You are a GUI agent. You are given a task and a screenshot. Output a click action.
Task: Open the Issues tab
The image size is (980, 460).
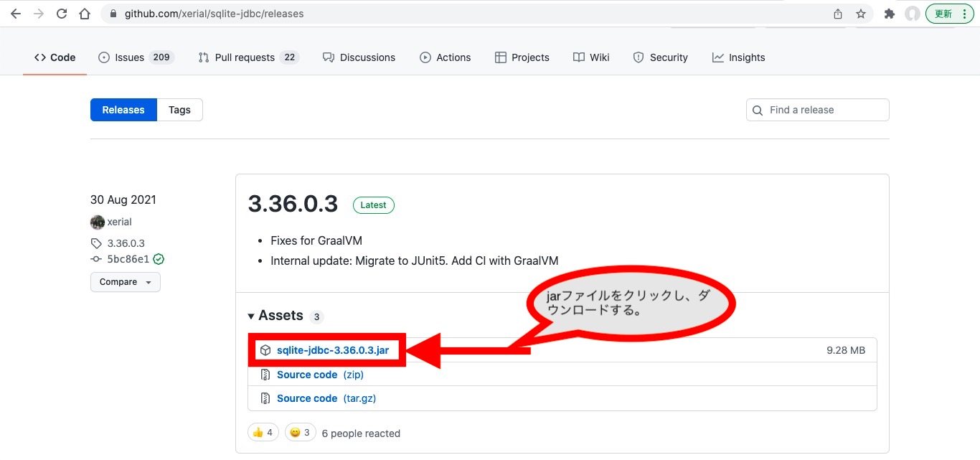pyautogui.click(x=136, y=57)
